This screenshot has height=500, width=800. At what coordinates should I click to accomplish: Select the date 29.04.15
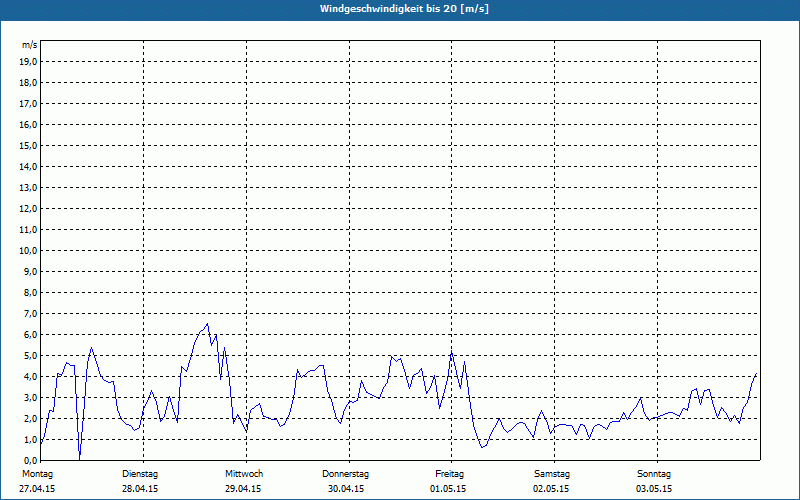(243, 489)
